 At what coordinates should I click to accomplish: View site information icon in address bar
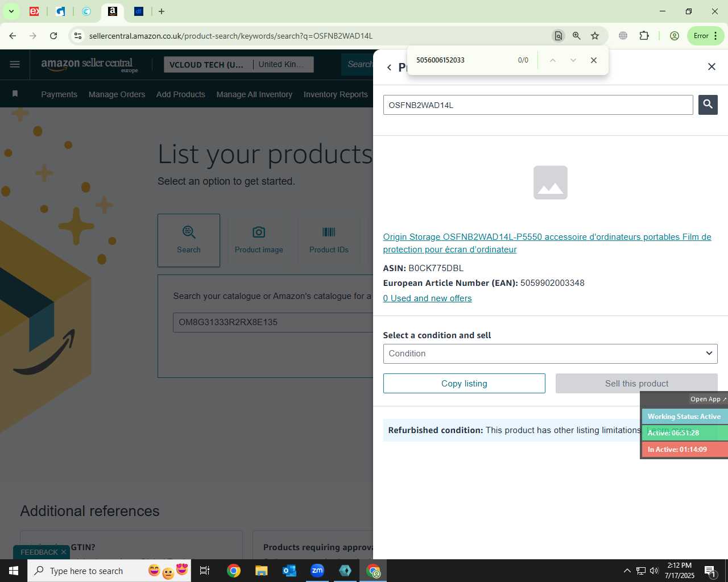tap(78, 36)
